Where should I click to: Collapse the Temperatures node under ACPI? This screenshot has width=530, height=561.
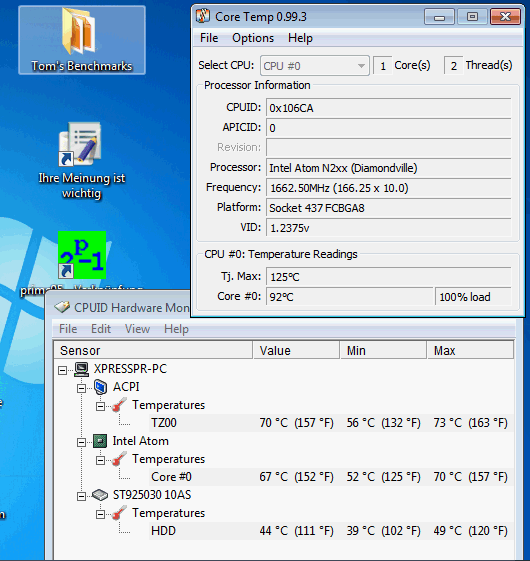[101, 406]
